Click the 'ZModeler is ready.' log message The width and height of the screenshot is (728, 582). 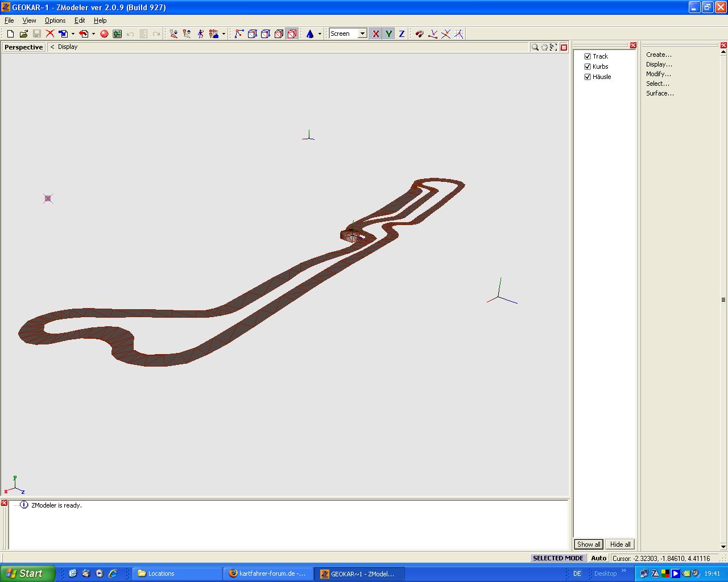pos(56,505)
